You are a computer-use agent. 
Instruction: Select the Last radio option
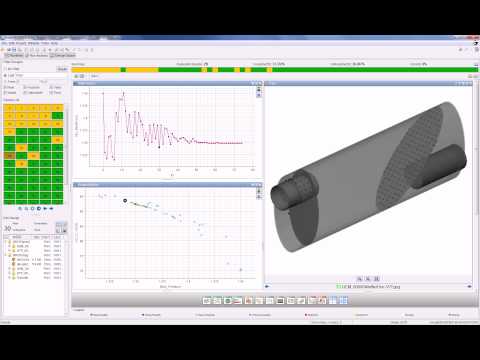[x=5, y=75]
